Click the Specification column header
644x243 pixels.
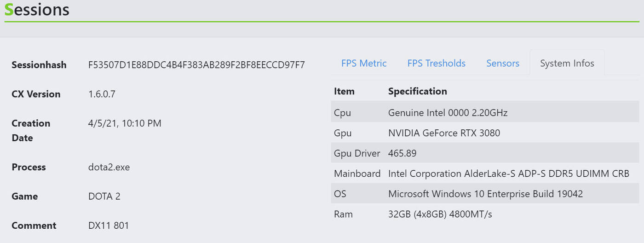click(417, 91)
